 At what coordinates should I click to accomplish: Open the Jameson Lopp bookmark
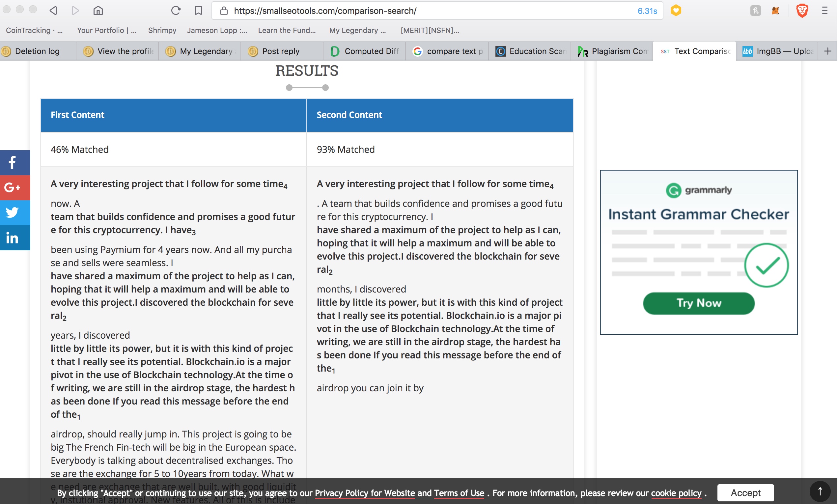[217, 30]
